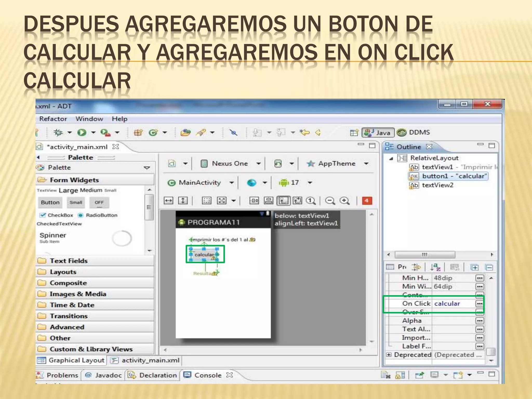
Task: Click the zoom to 100% magnifier icon
Action: pos(311,201)
